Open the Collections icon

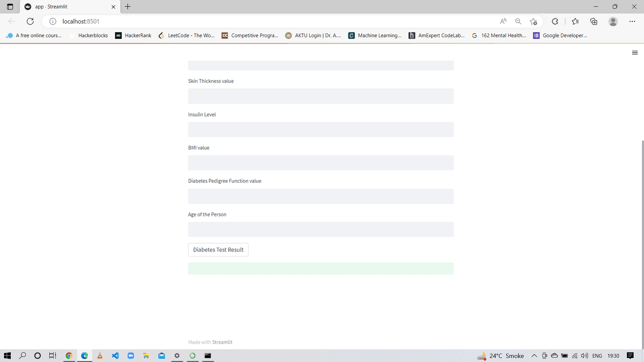[594, 21]
